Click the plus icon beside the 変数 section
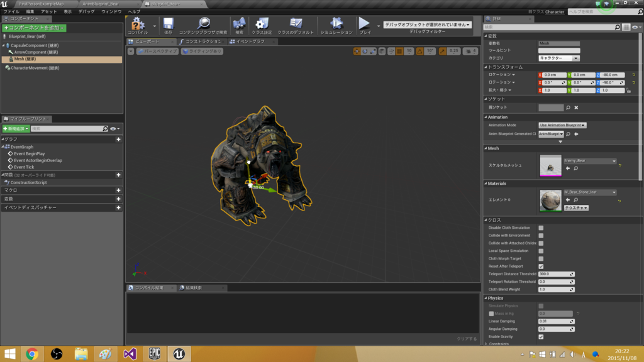This screenshot has width=644, height=362. click(118, 199)
